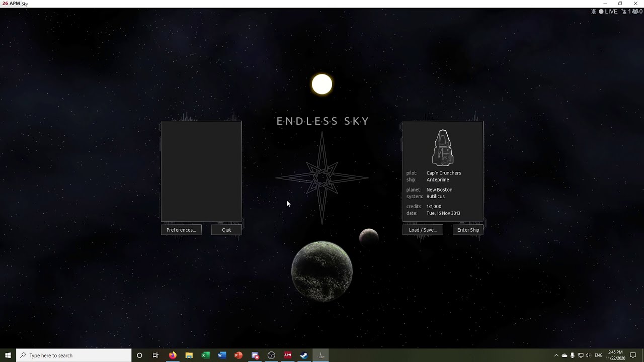Open the volume tray icon
The width and height of the screenshot is (644, 362).
(588, 355)
